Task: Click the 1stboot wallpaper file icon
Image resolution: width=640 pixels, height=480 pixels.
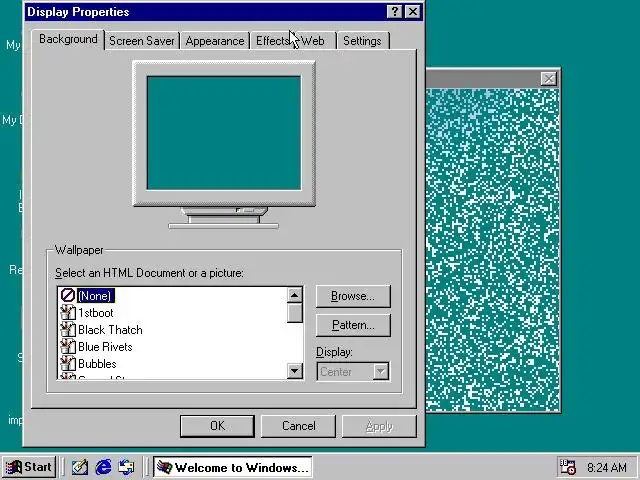Action: [x=68, y=313]
